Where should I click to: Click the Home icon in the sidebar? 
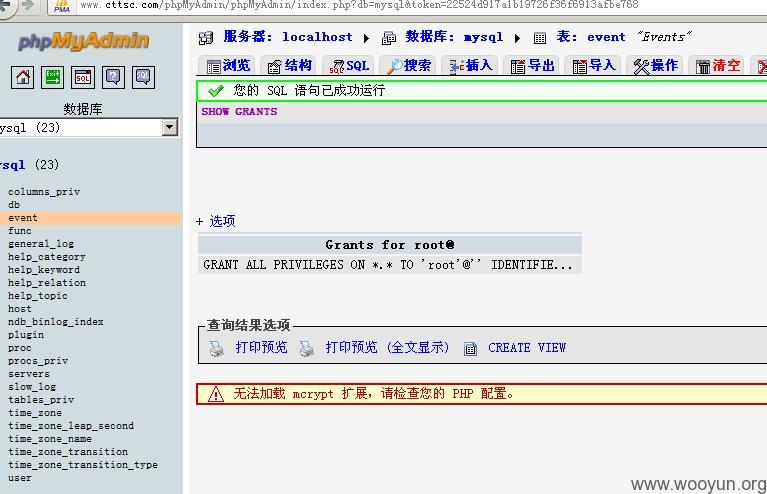[x=23, y=77]
